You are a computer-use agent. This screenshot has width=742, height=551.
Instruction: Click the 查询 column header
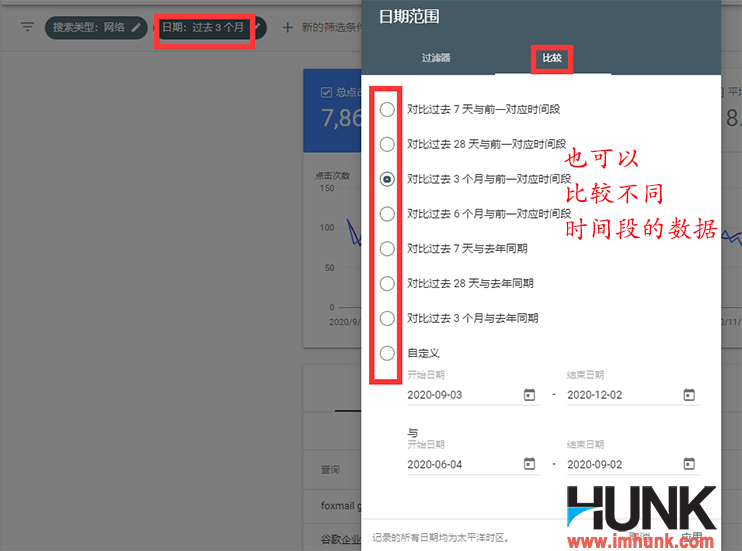pyautogui.click(x=330, y=470)
